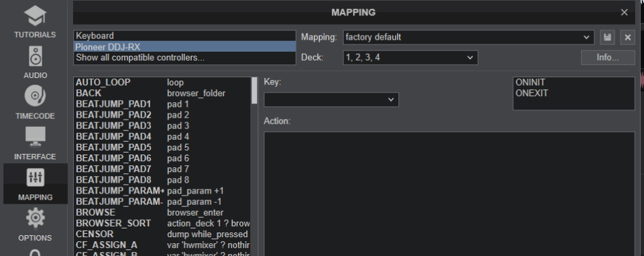This screenshot has width=644, height=256.
Task: Select the ONINIT event entry
Action: (530, 83)
